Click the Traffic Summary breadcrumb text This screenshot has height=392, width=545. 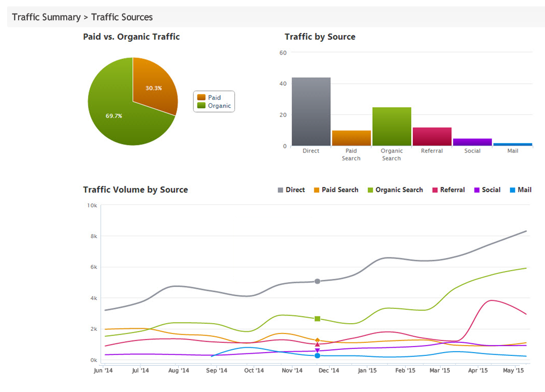pyautogui.click(x=46, y=17)
